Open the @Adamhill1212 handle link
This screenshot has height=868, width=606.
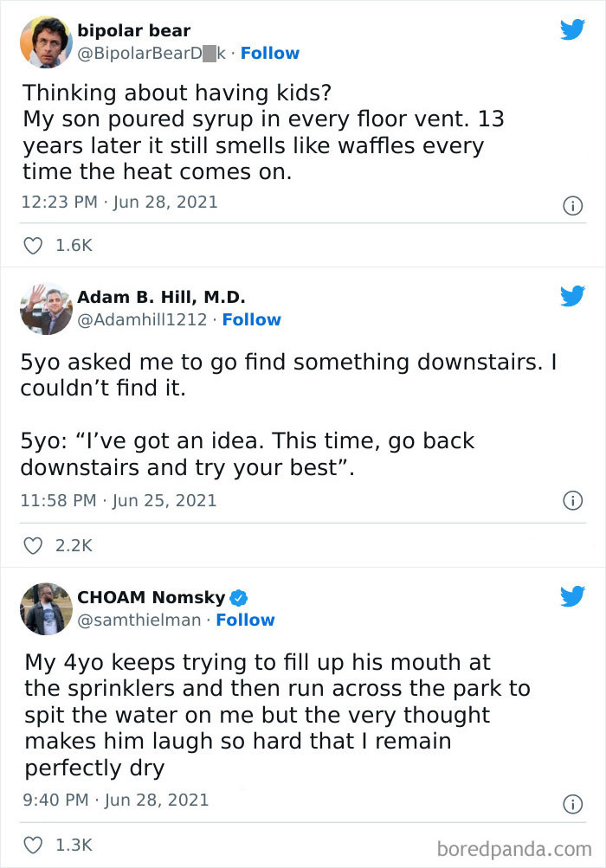coord(142,320)
